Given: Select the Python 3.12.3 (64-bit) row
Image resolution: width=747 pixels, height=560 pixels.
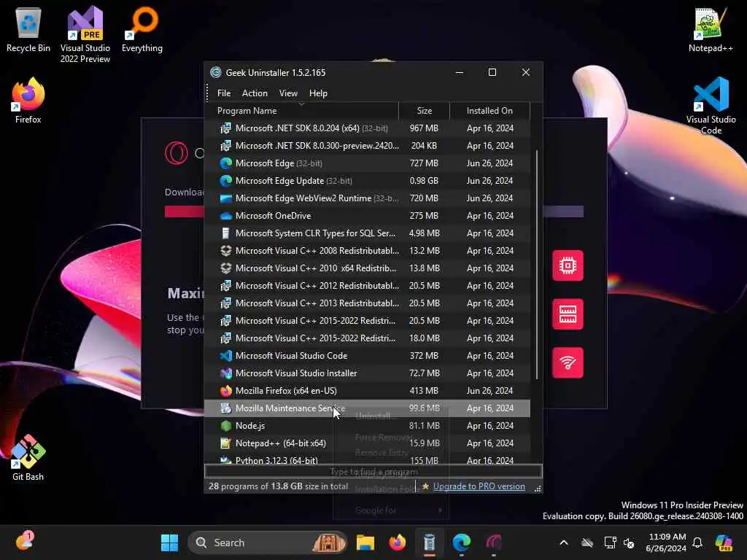Looking at the screenshot, I should [x=367, y=460].
